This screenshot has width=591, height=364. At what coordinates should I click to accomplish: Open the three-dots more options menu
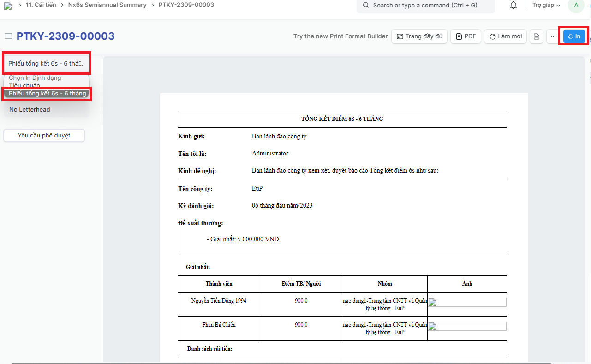(553, 36)
